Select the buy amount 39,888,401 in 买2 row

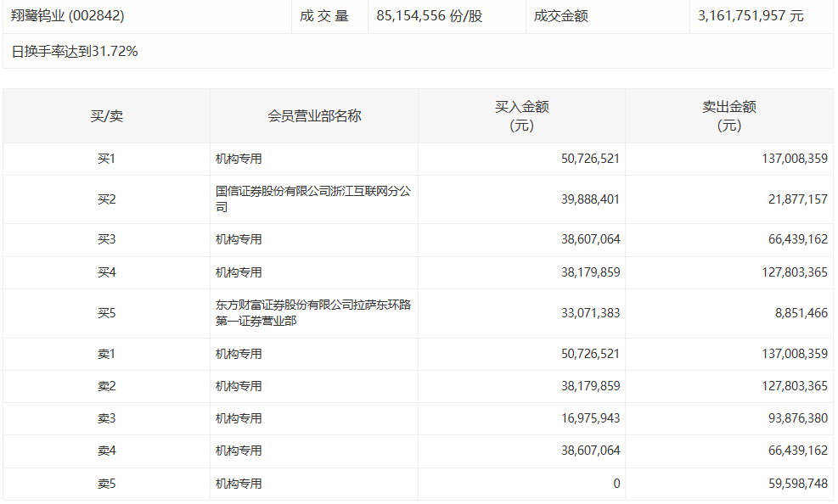(592, 199)
